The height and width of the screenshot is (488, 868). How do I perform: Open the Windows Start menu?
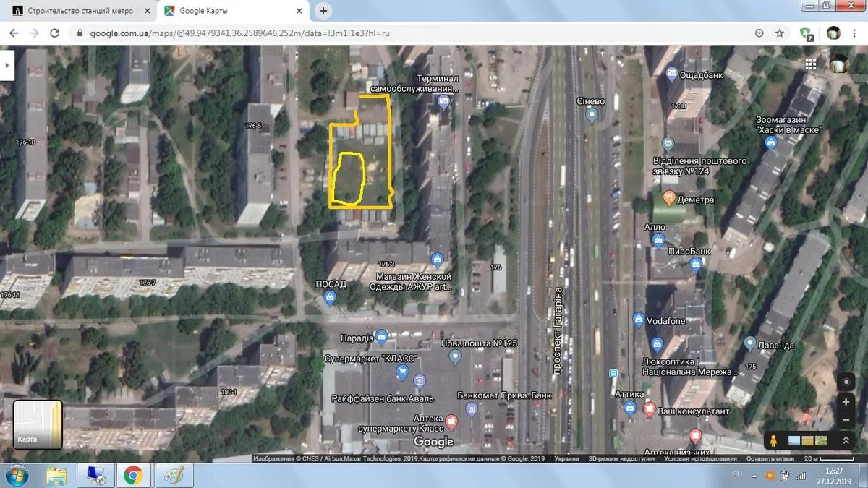point(16,475)
